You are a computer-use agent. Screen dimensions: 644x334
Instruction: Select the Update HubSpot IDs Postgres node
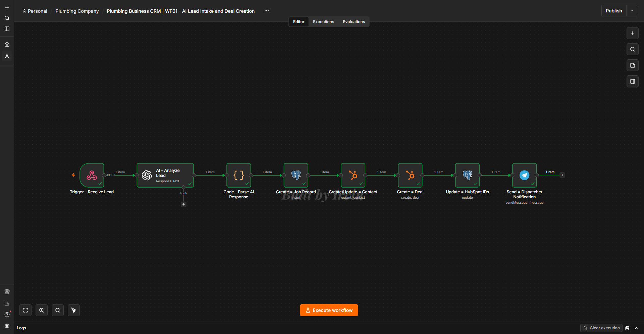tap(467, 175)
